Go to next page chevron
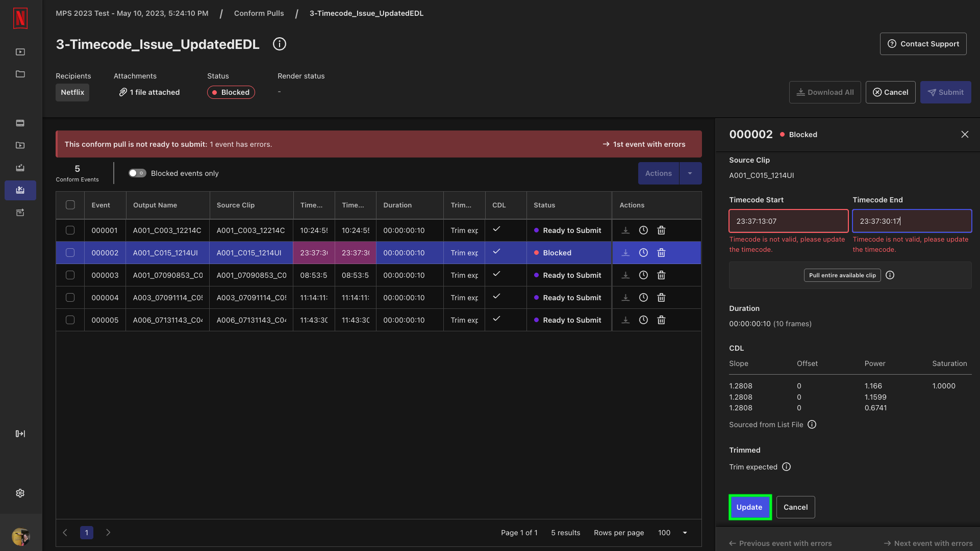Screen dimensions: 980x551 tap(108, 533)
